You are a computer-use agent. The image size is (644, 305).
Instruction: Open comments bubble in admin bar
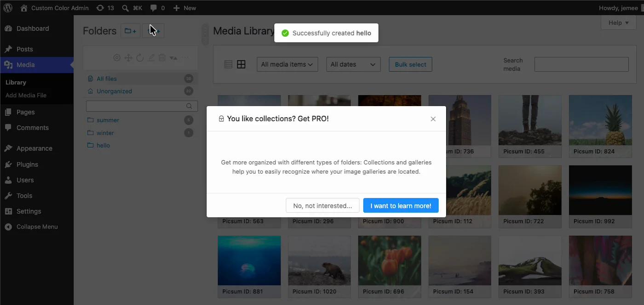157,8
